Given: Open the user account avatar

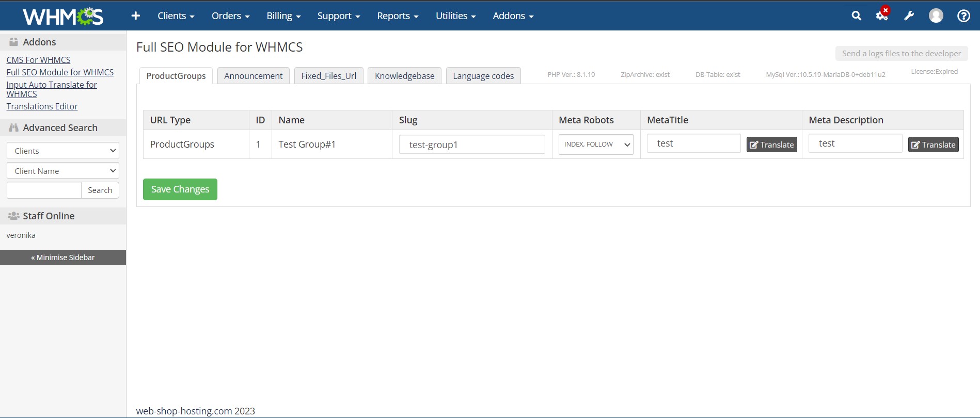Looking at the screenshot, I should [936, 16].
